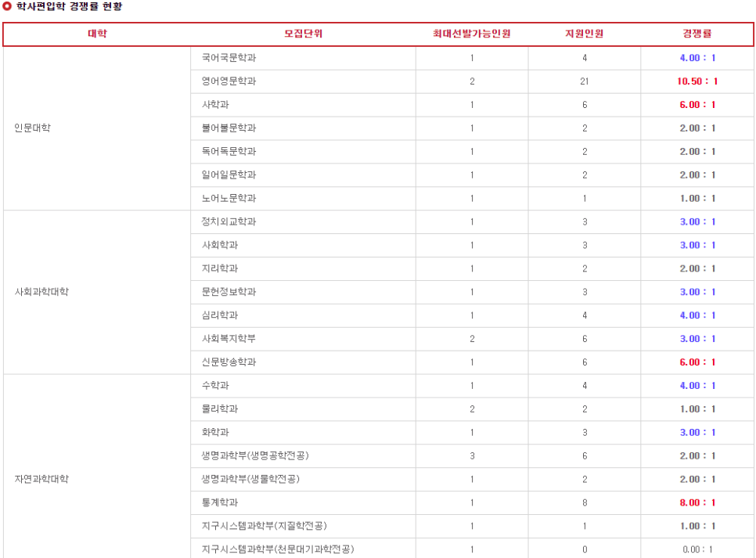Click applicant count 8 for 통계학과
This screenshot has height=558, width=756.
(x=585, y=502)
